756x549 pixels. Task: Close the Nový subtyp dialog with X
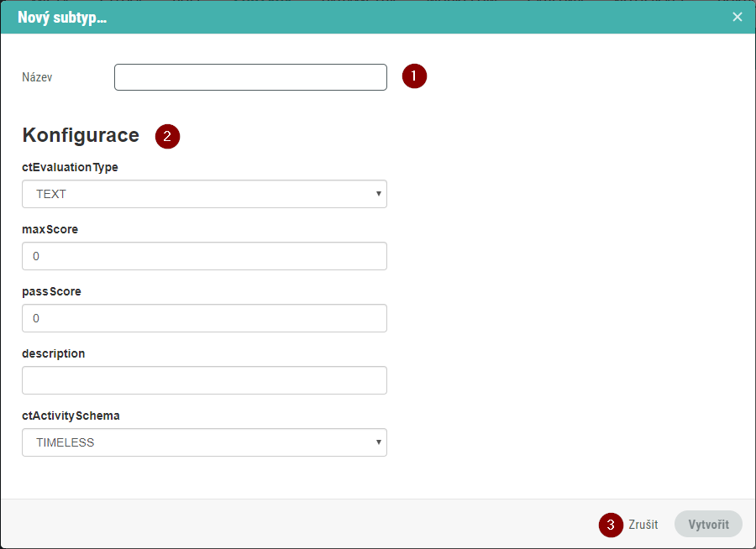tap(738, 16)
